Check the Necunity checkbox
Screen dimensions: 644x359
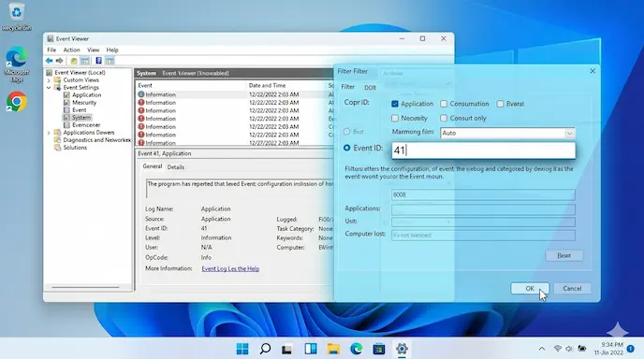click(x=395, y=118)
